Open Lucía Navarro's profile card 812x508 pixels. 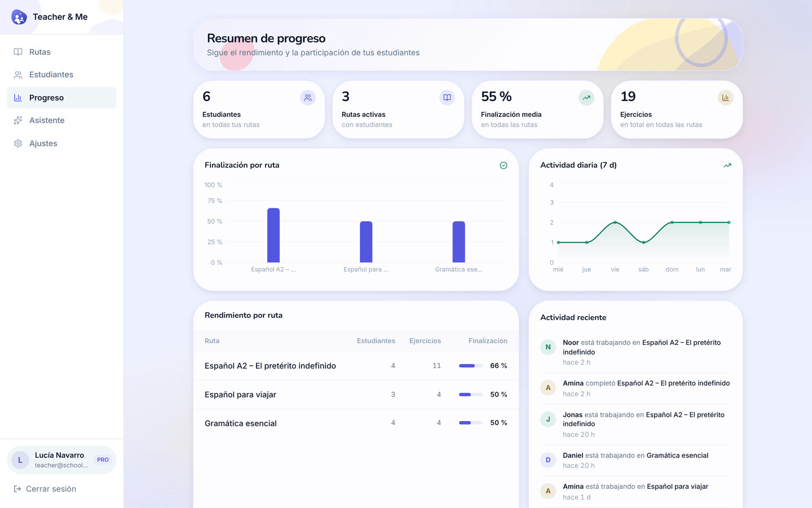coord(61,460)
